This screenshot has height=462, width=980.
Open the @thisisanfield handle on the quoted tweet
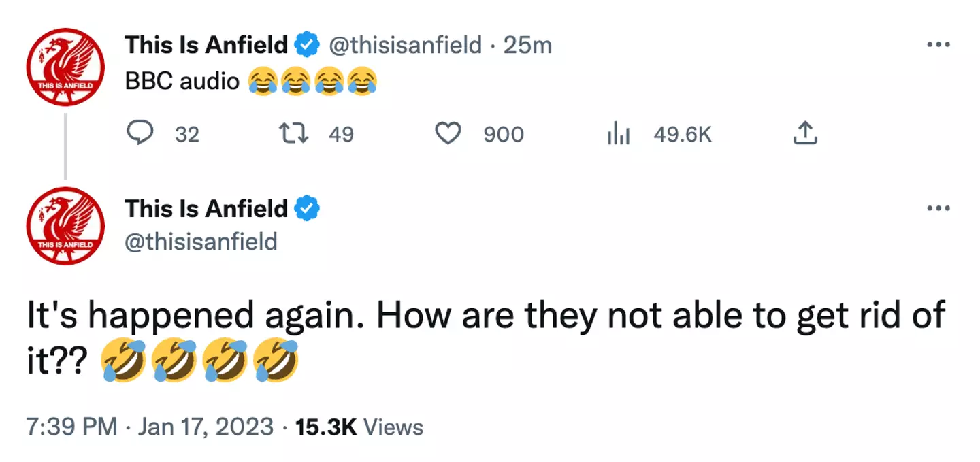point(202,242)
